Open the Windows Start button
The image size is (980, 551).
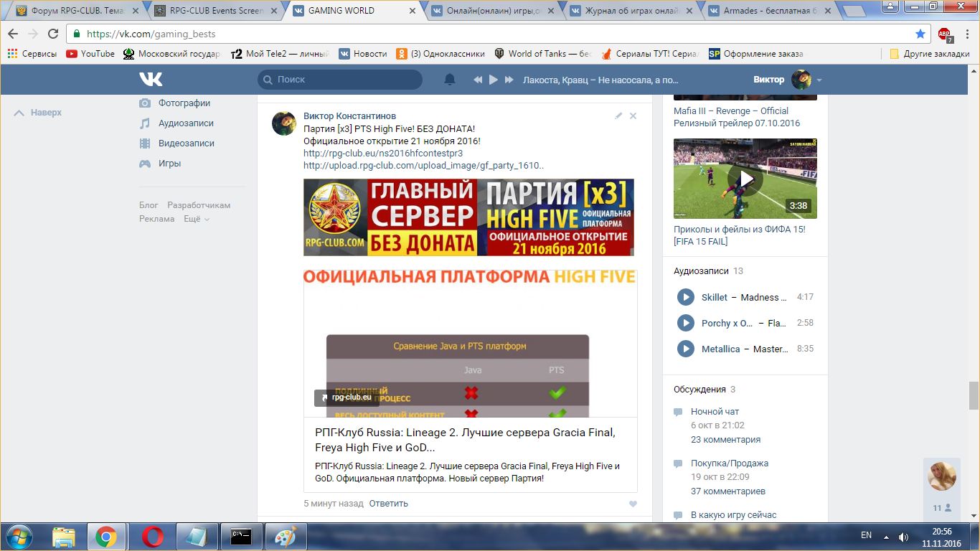coord(19,536)
